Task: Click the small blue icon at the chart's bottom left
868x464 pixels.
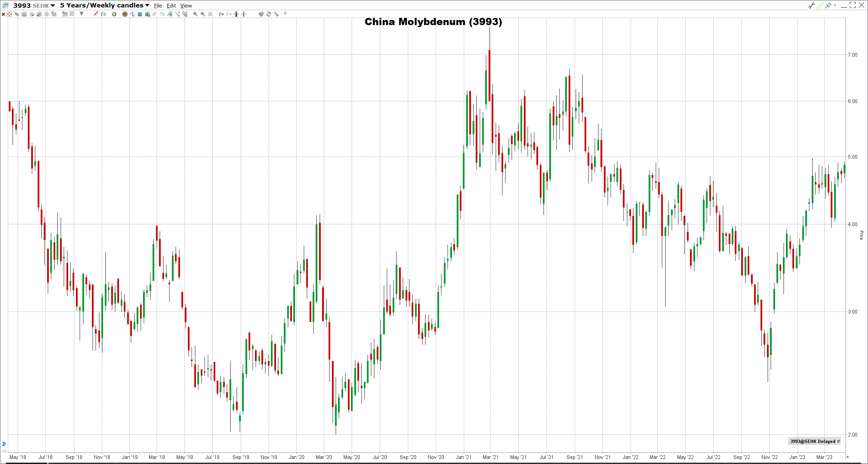Action: pyautogui.click(x=4, y=444)
